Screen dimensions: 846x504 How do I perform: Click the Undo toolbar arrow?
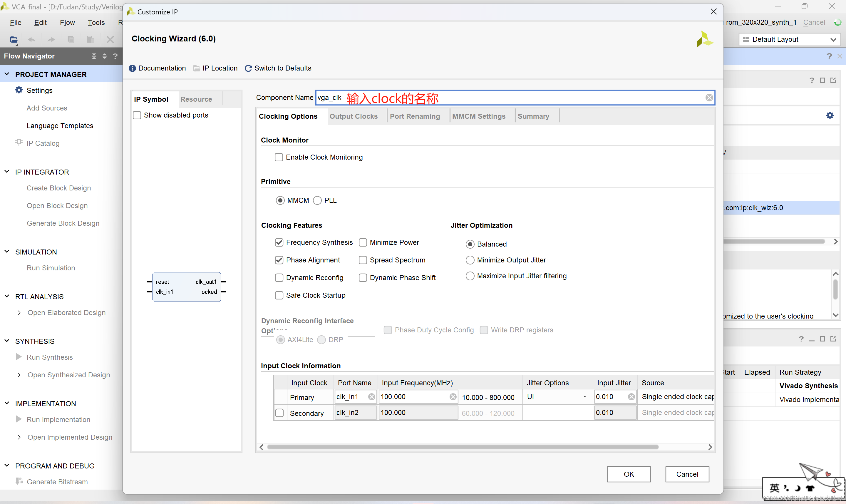pos(31,40)
